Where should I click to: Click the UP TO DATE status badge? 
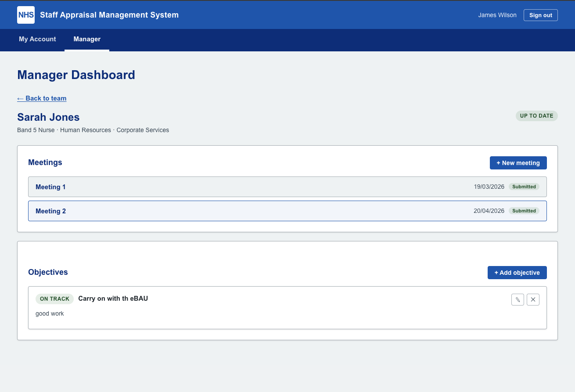click(536, 115)
